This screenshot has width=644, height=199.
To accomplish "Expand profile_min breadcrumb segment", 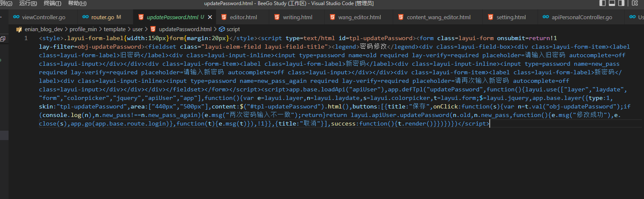I will coord(84,29).
